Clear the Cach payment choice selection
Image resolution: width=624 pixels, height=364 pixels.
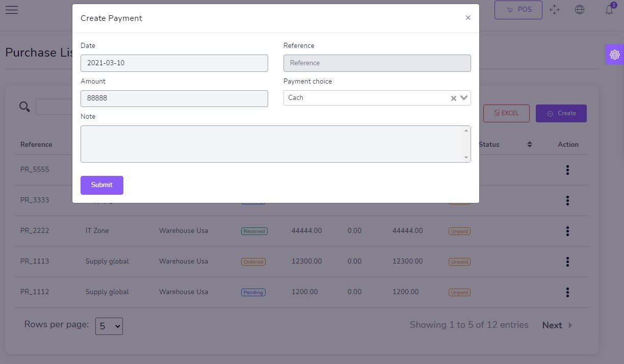[453, 98]
